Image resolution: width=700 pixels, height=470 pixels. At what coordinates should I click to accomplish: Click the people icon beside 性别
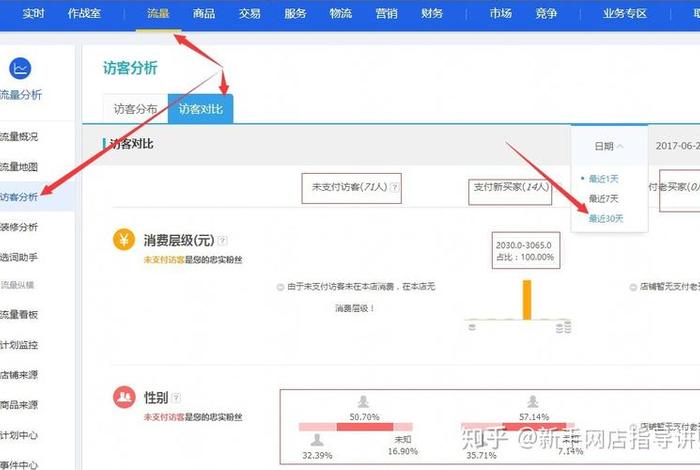coord(124,397)
